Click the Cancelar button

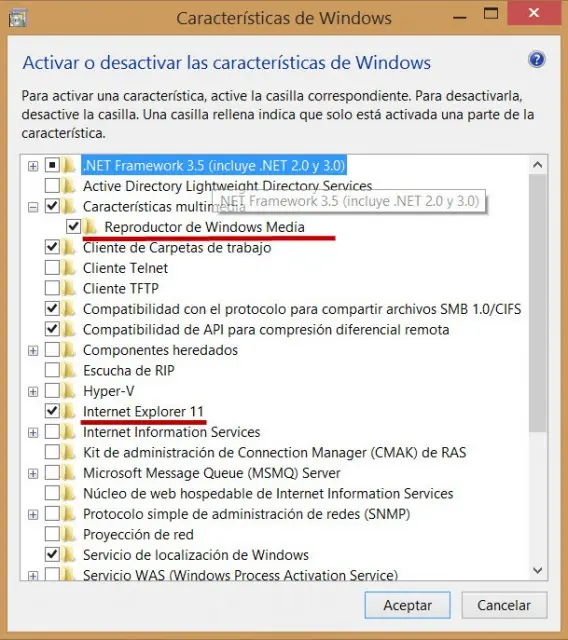[x=504, y=605]
